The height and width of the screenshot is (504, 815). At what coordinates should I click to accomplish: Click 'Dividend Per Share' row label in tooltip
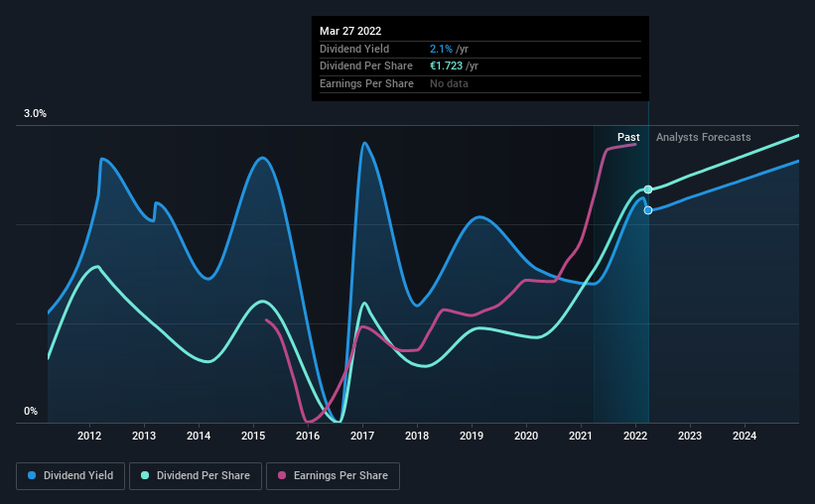[x=366, y=66]
